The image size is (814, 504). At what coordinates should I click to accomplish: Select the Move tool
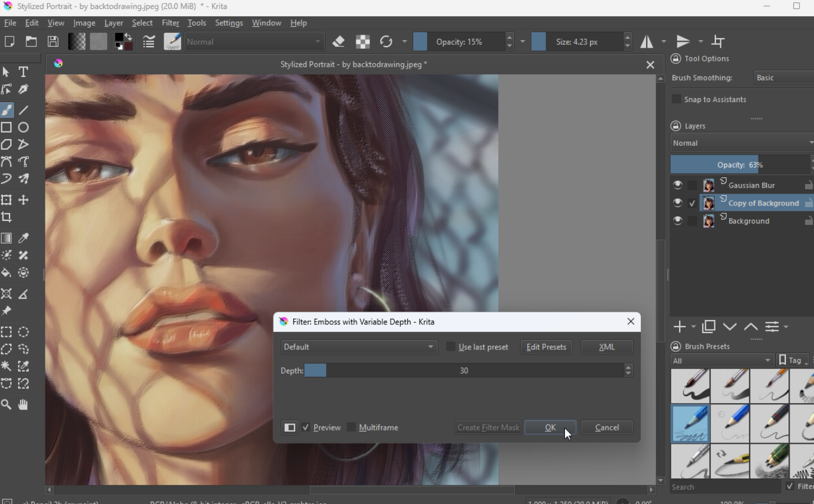(x=23, y=200)
